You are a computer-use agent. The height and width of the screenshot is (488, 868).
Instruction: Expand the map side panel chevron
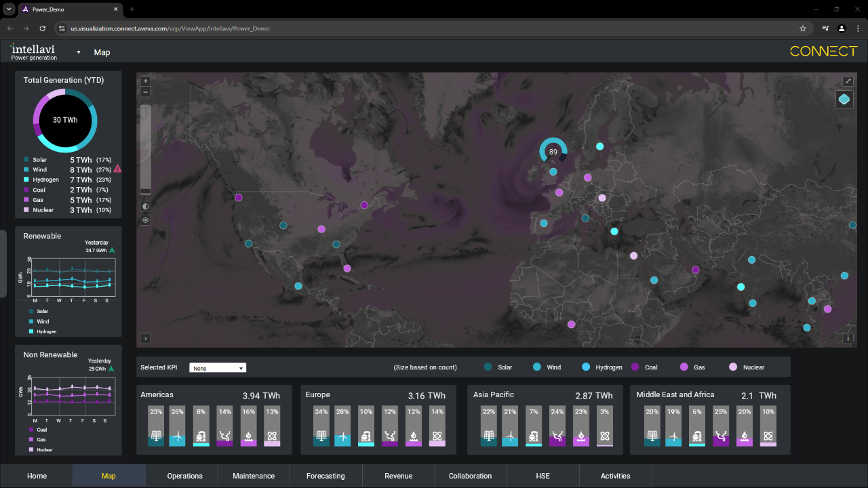point(145,338)
